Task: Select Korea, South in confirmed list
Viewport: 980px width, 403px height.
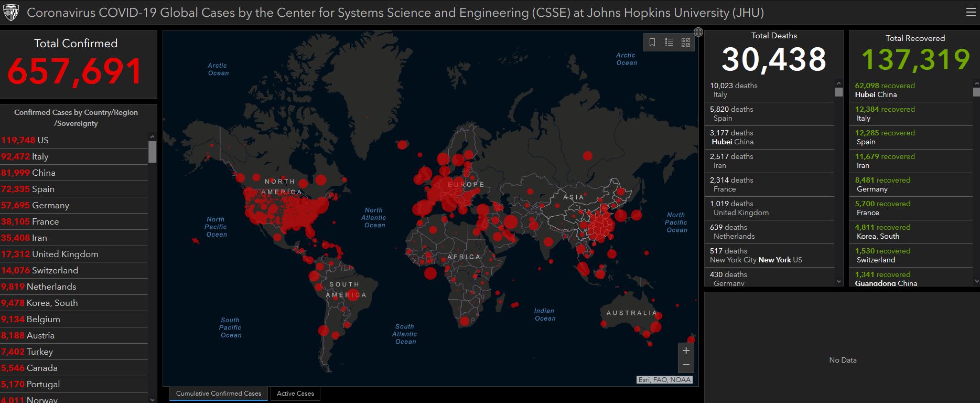Action: (x=74, y=303)
